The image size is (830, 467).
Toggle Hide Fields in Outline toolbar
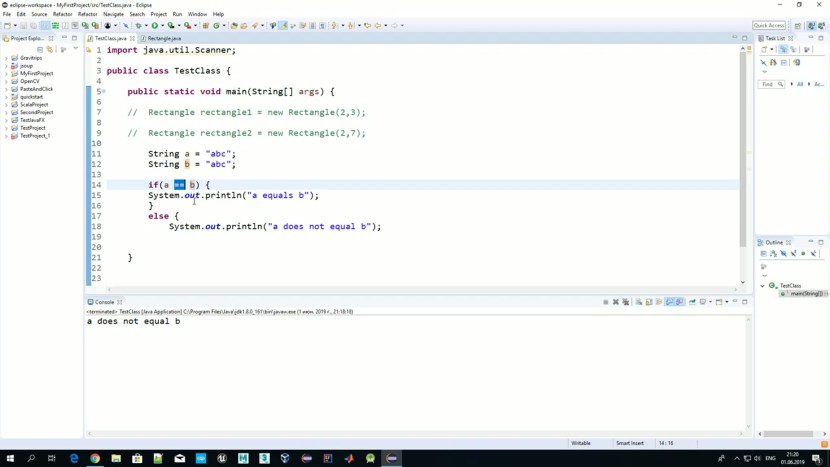[783, 254]
